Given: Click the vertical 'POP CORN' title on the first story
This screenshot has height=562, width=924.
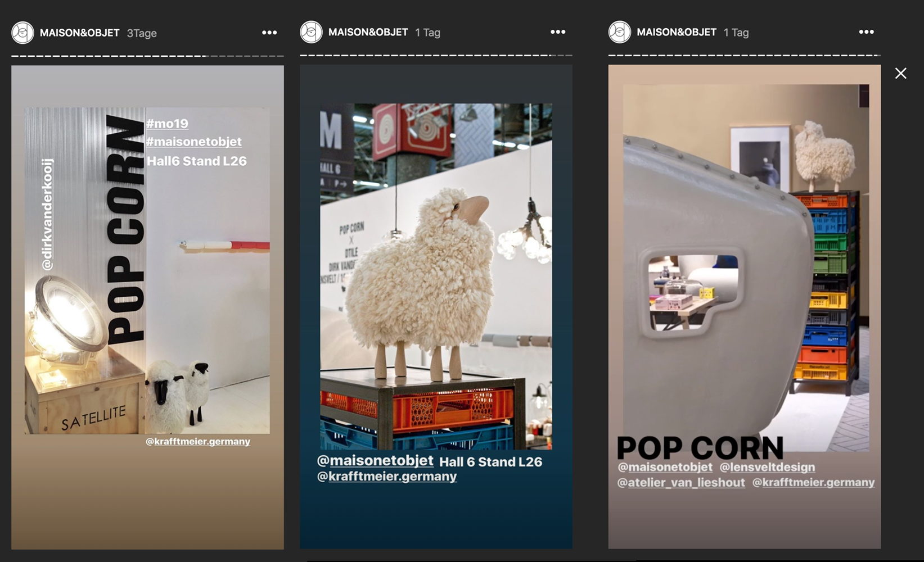Looking at the screenshot, I should click(125, 230).
